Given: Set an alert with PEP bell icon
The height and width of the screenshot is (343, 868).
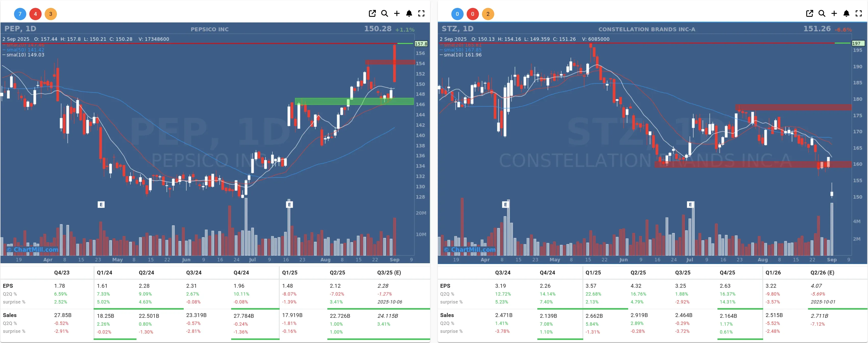Looking at the screenshot, I should click(409, 14).
